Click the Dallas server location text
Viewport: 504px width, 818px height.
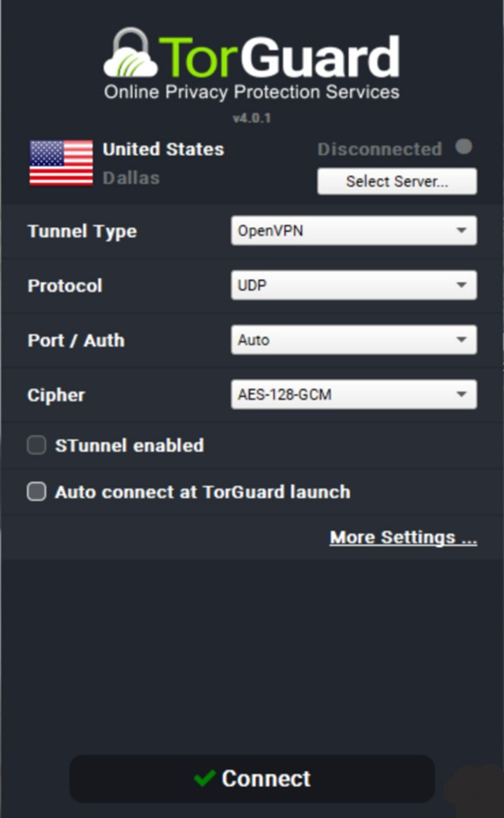click(x=131, y=178)
